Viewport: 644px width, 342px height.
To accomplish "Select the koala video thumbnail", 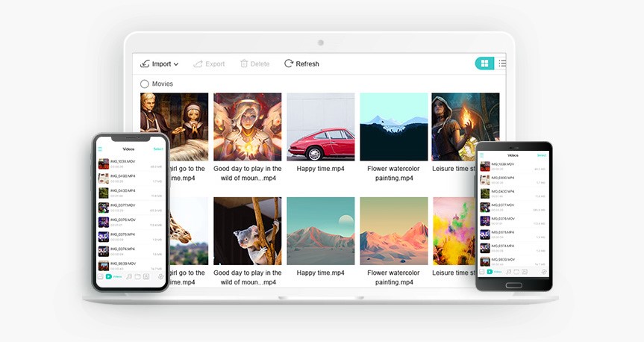I will point(247,231).
